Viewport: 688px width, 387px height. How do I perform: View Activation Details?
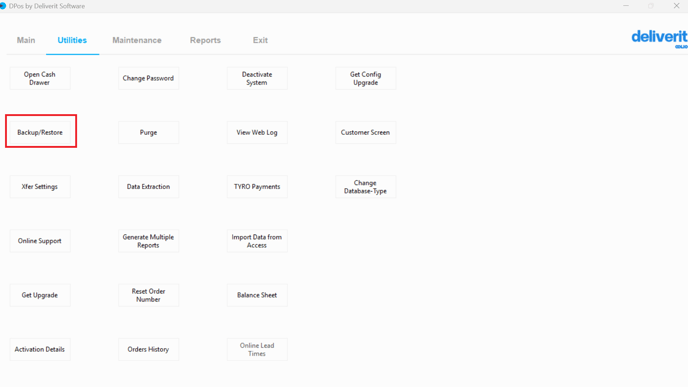click(40, 349)
